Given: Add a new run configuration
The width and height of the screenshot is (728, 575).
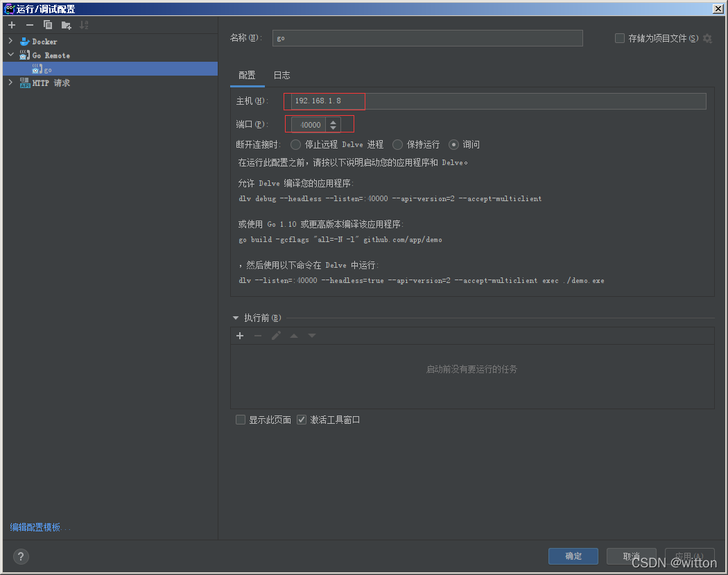Looking at the screenshot, I should pyautogui.click(x=12, y=25).
